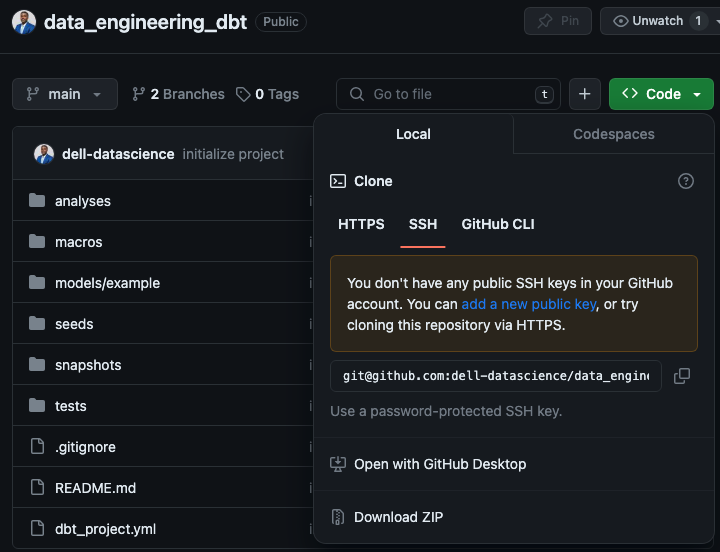Open the seeds folder
The image size is (720, 552).
[74, 324]
